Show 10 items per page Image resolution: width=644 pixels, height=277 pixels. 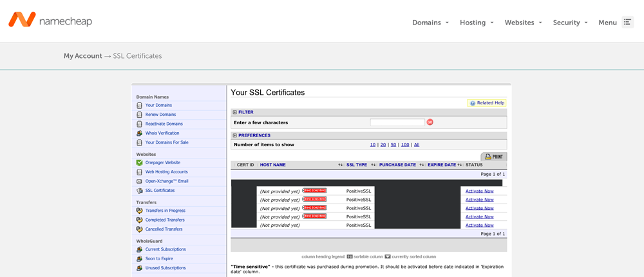(372, 145)
